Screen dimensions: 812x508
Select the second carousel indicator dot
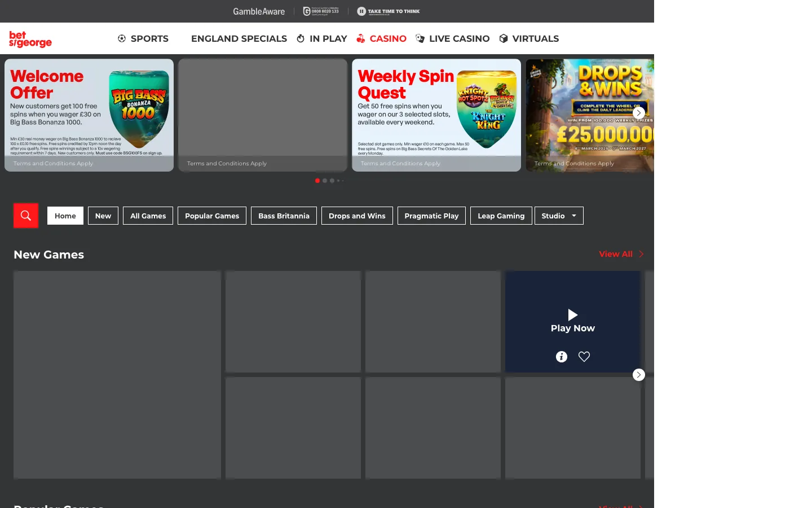325,181
